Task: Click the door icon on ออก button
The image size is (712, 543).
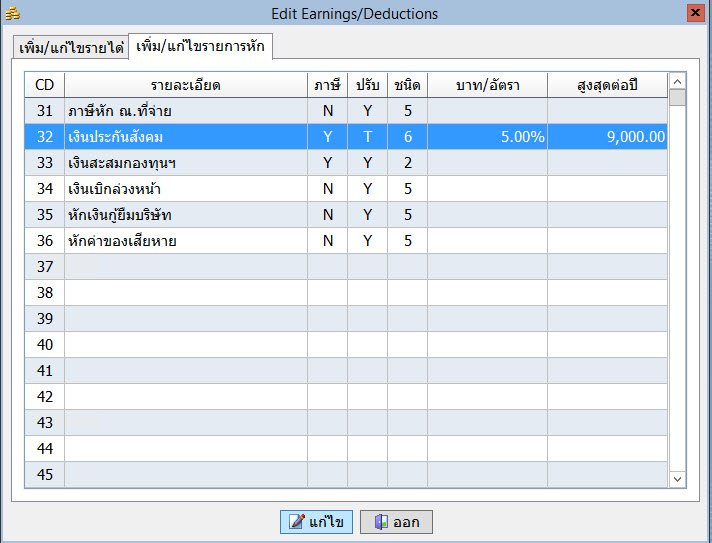Action: 381,522
